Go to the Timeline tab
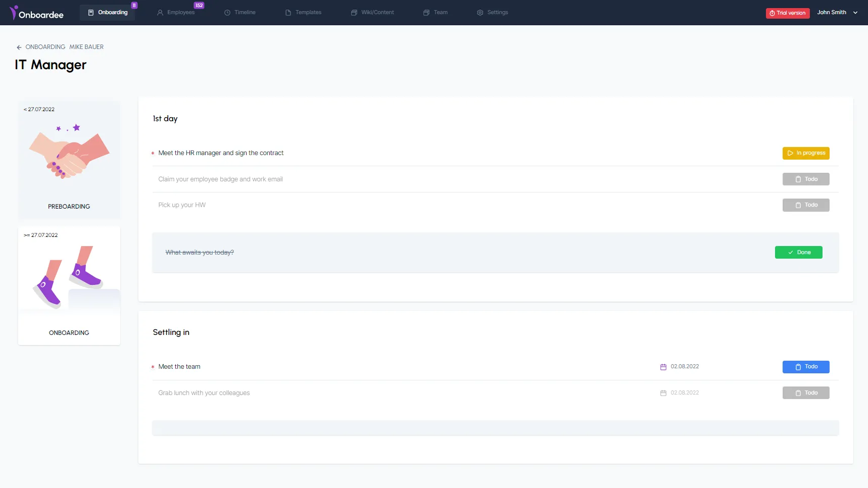The image size is (868, 488). [240, 13]
